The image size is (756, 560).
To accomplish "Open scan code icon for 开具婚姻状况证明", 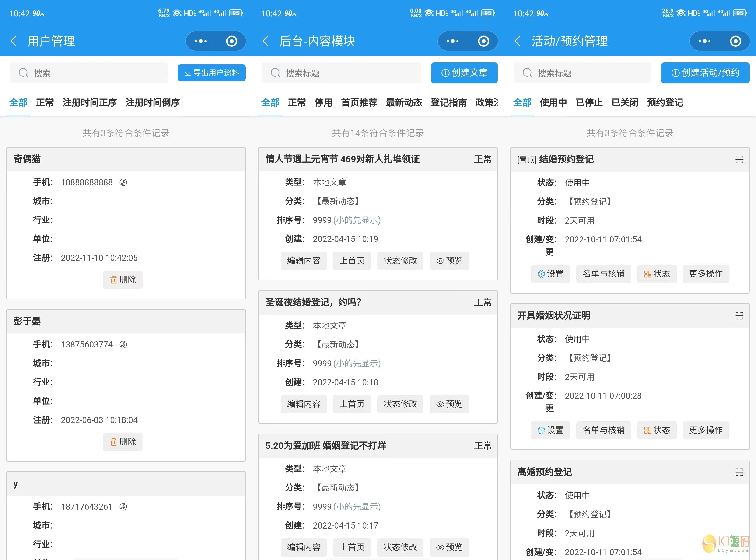I will click(x=739, y=316).
